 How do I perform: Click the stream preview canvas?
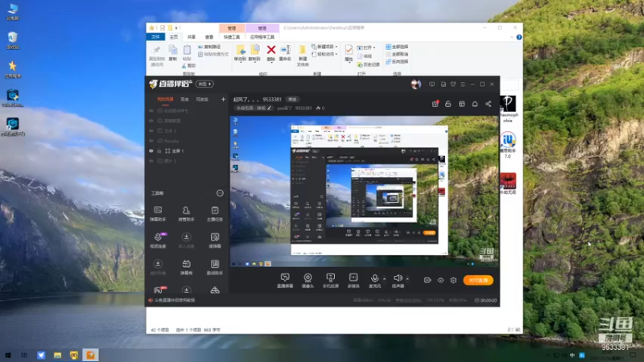tap(365, 191)
